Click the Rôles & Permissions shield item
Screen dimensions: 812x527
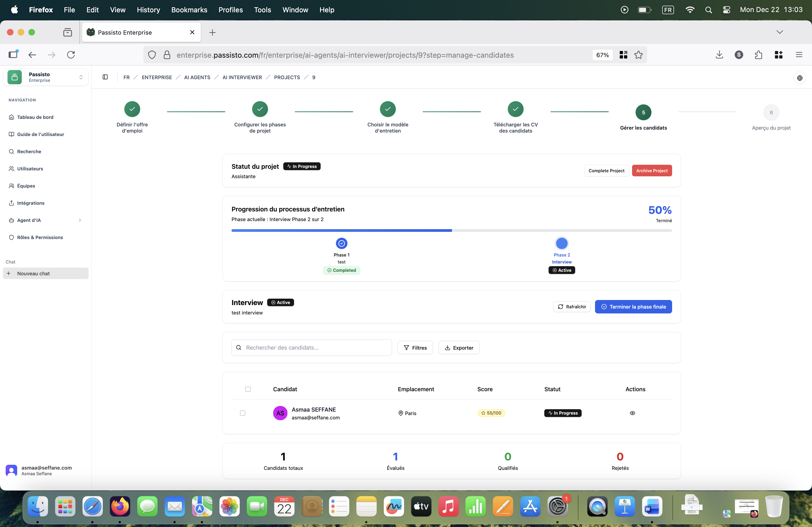pyautogui.click(x=39, y=237)
